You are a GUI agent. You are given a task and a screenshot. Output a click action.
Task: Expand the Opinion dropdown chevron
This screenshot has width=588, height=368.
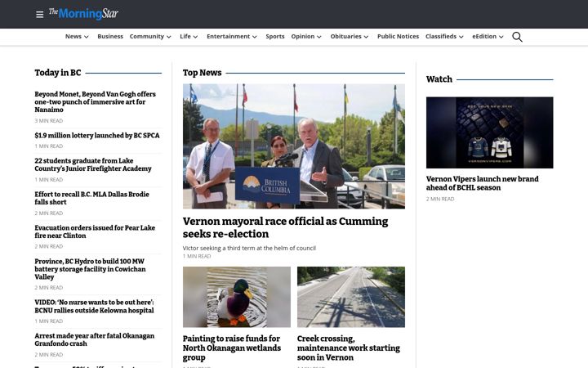319,37
